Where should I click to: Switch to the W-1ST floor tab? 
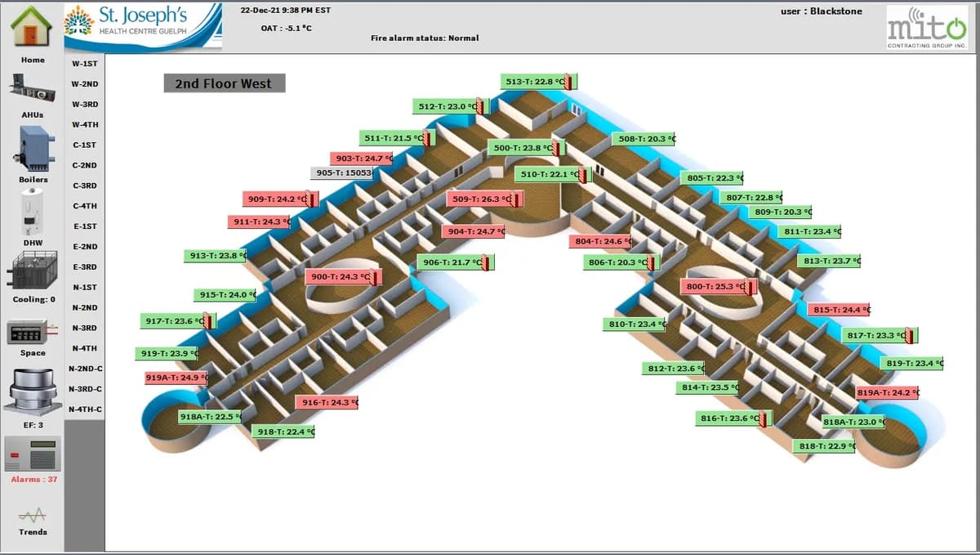[84, 63]
